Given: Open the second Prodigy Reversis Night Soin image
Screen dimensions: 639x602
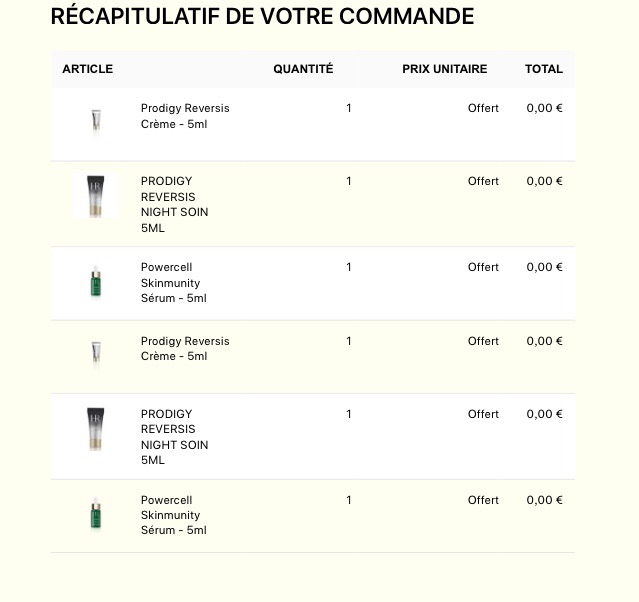Looking at the screenshot, I should [x=95, y=429].
